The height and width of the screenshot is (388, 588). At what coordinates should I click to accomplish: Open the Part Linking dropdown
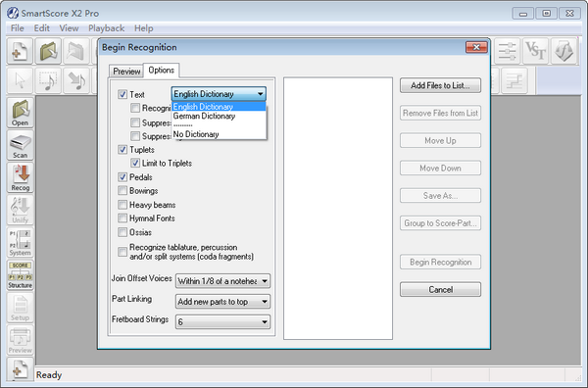(x=222, y=302)
